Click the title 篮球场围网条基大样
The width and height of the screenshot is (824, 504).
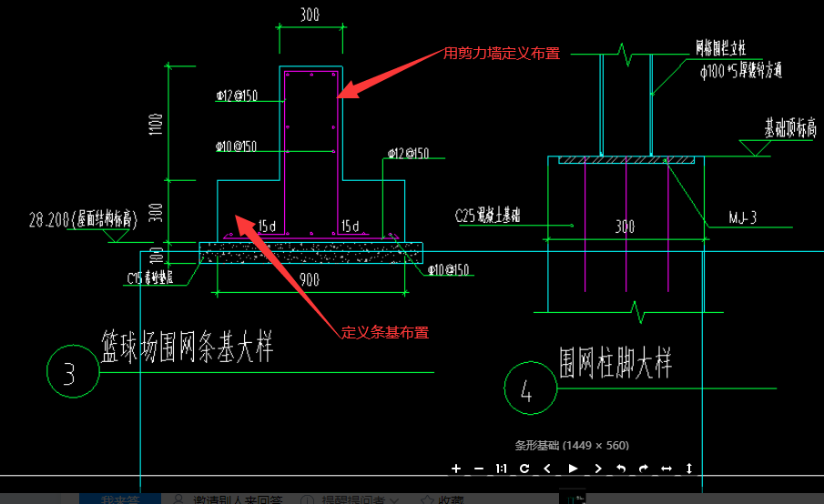[187, 347]
